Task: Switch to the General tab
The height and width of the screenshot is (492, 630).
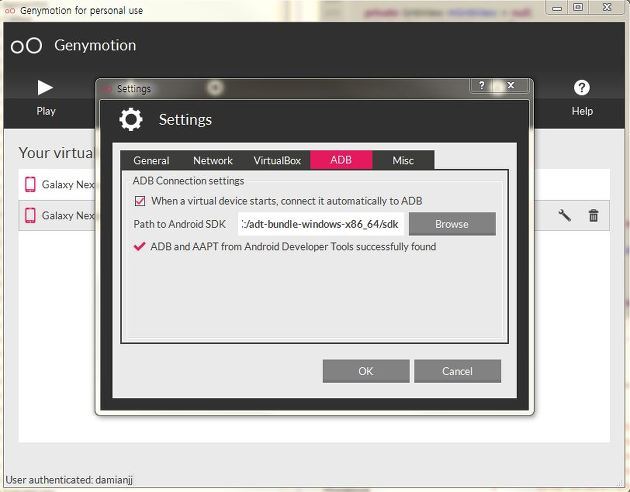Action: [151, 160]
